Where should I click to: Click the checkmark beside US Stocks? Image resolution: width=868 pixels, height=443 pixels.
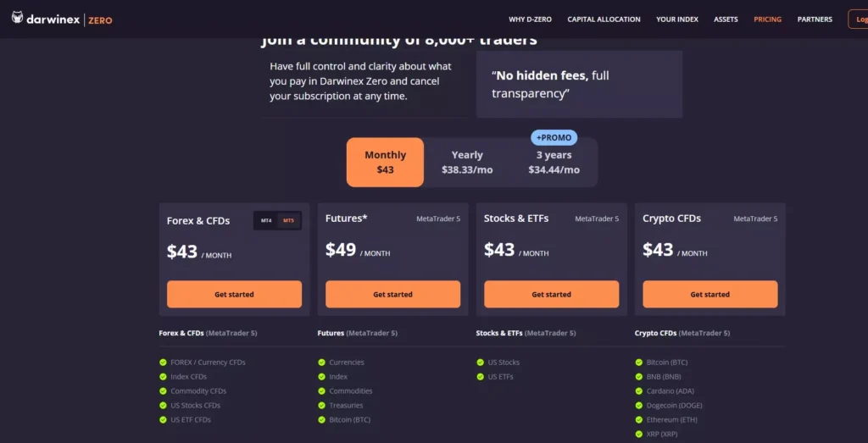point(480,363)
